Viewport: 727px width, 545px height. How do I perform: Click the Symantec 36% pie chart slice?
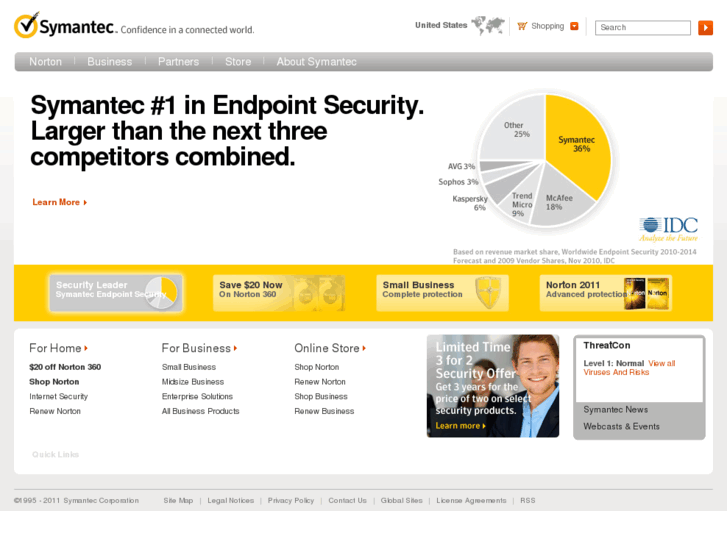tap(578, 145)
